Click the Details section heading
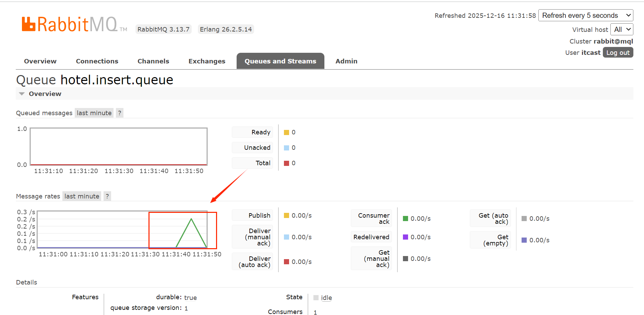 [x=26, y=282]
